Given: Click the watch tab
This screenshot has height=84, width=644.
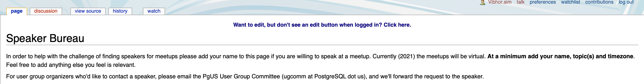Looking at the screenshot, I should click(x=154, y=11).
